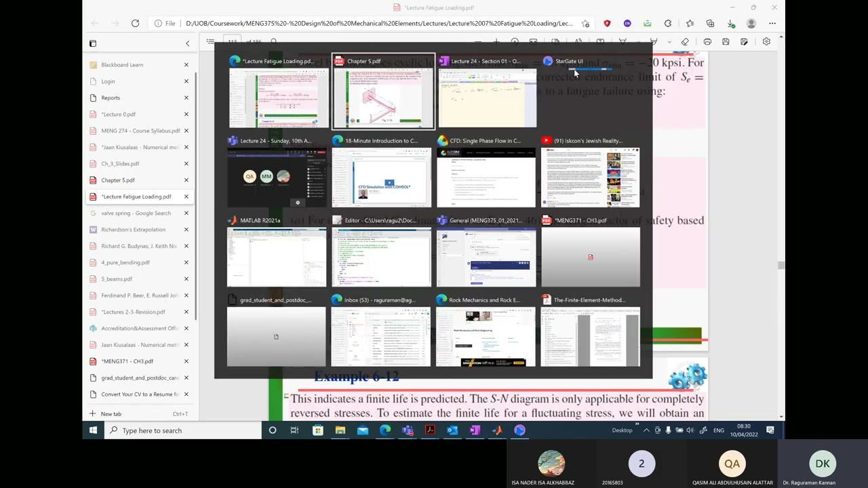The width and height of the screenshot is (868, 488).
Task: Open PDF viewer settings gear
Action: click(766, 42)
